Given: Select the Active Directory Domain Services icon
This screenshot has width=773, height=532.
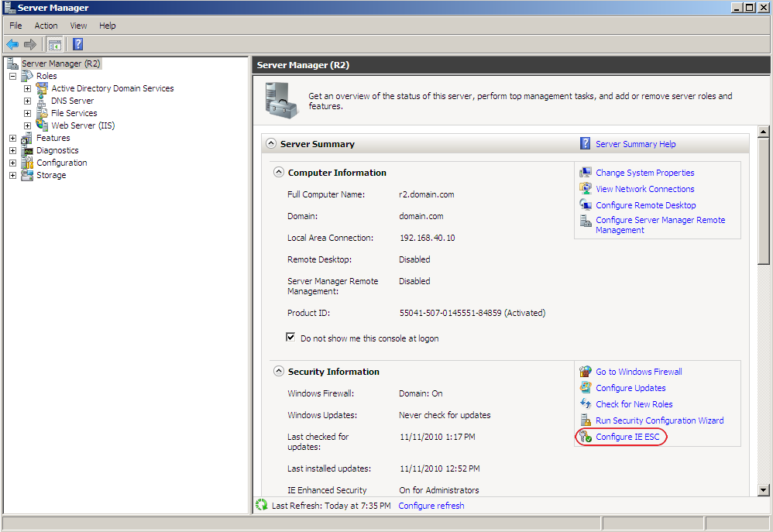Looking at the screenshot, I should coord(43,88).
